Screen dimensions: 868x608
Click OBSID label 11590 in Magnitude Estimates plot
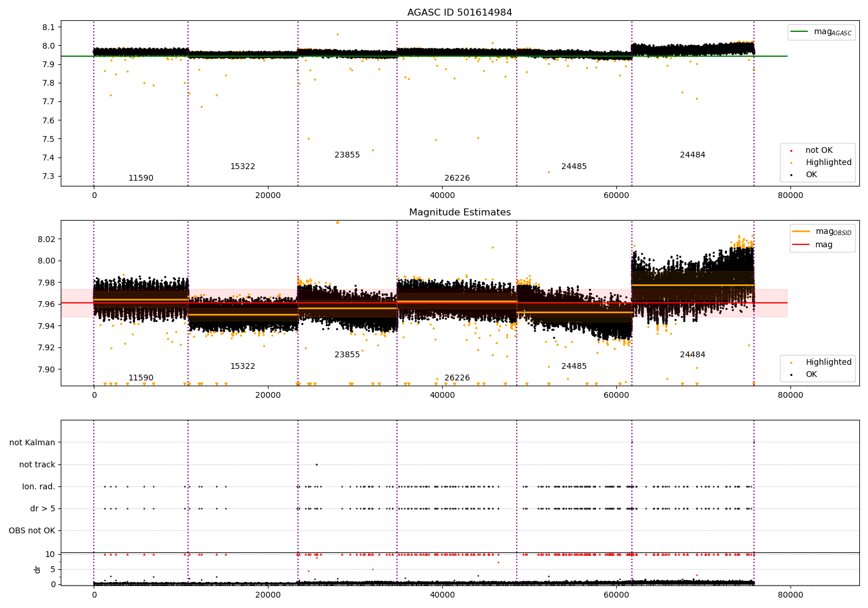[141, 378]
